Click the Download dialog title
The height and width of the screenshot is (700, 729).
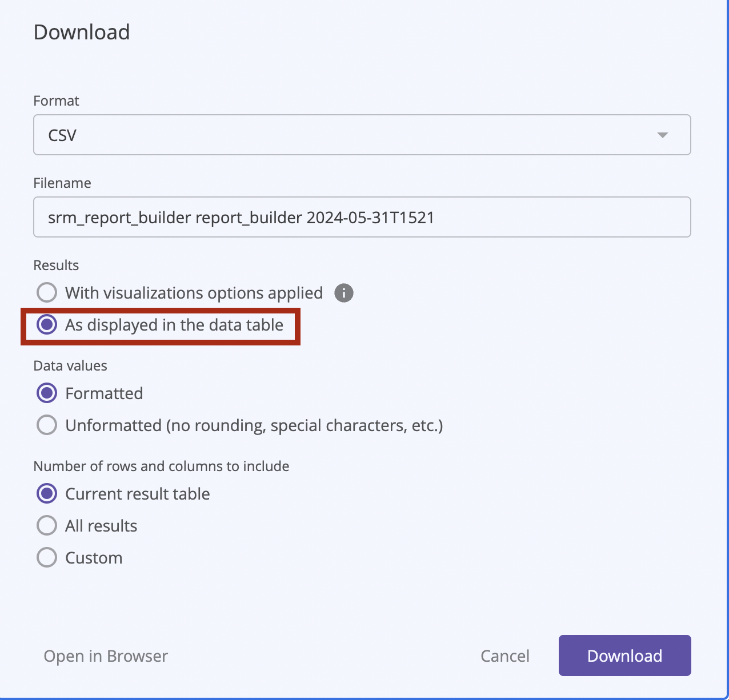tap(82, 32)
